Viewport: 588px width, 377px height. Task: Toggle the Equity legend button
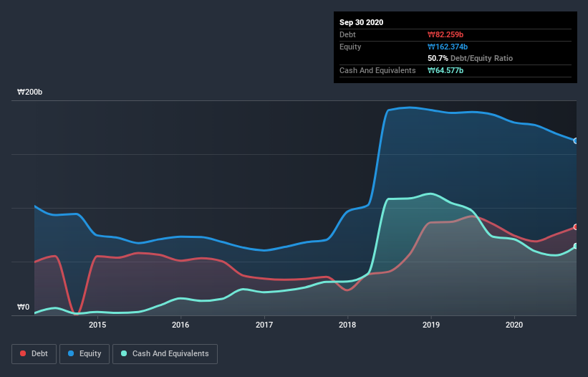(85, 354)
